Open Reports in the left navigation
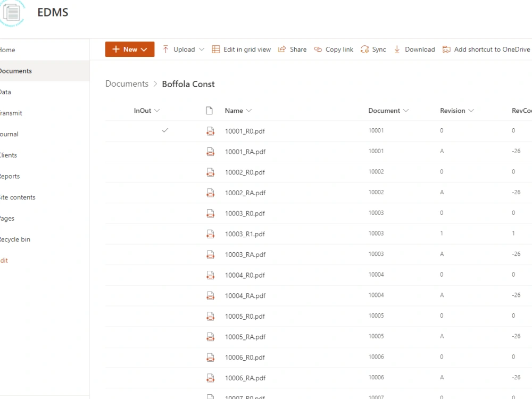Image resolution: width=532 pixels, height=399 pixels. point(10,176)
